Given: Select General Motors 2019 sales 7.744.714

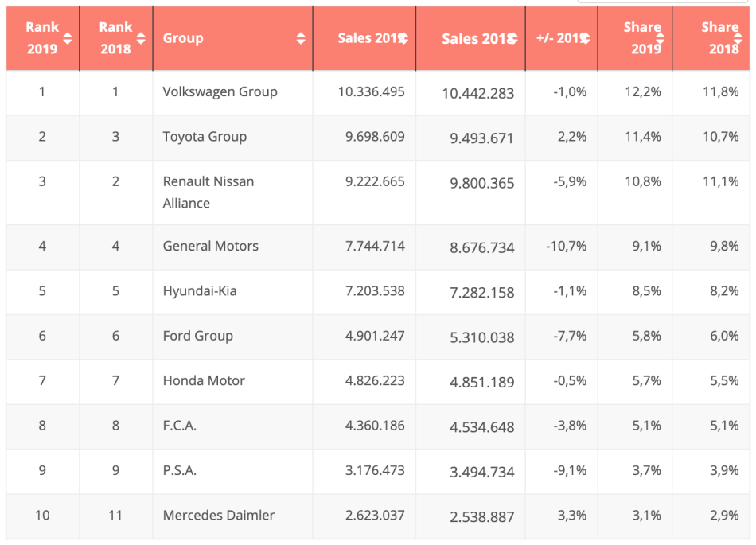Looking at the screenshot, I should coord(375,246).
